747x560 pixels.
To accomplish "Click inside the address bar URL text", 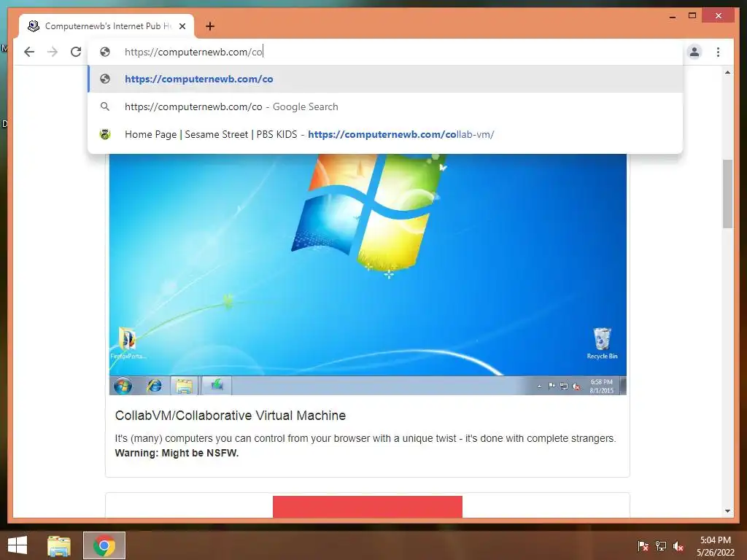I will tap(193, 52).
